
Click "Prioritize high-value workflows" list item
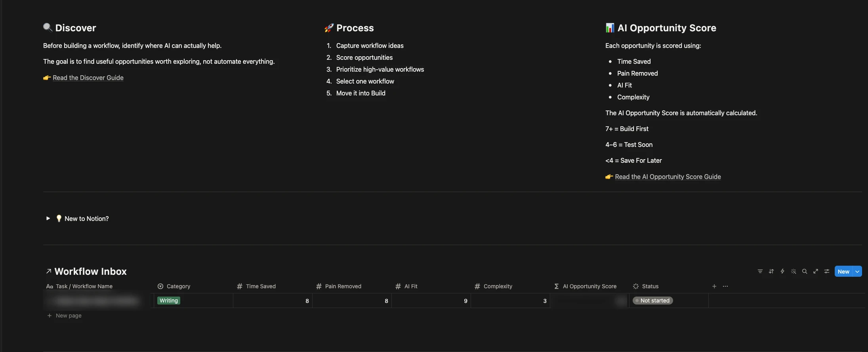(x=380, y=69)
